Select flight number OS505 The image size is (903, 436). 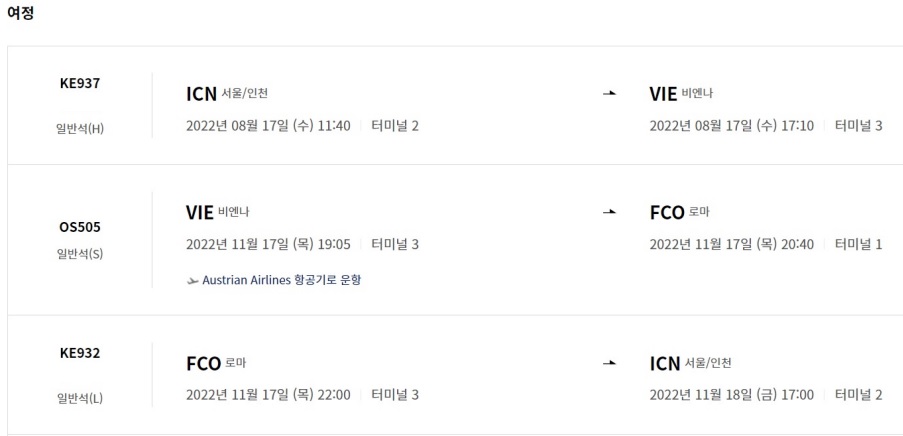[x=80, y=227]
